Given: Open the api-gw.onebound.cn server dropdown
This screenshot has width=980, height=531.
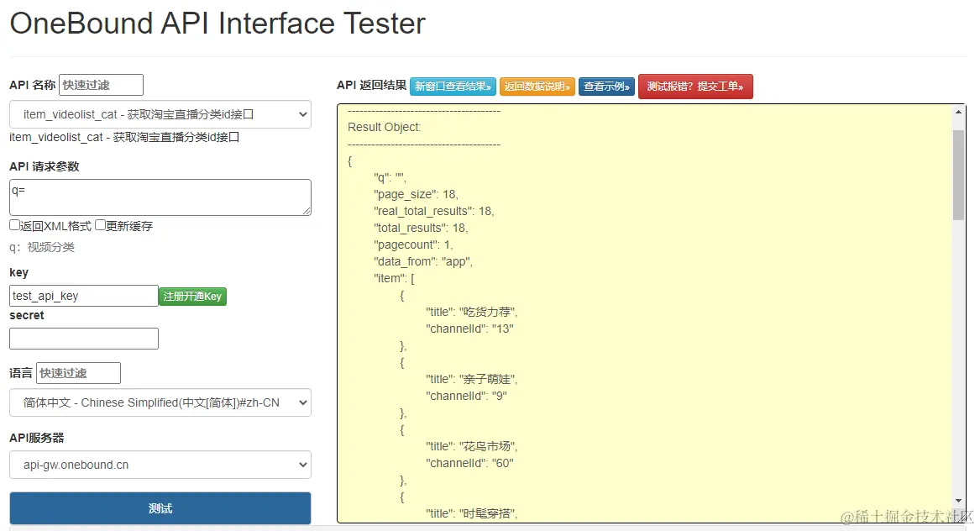Looking at the screenshot, I should click(160, 465).
